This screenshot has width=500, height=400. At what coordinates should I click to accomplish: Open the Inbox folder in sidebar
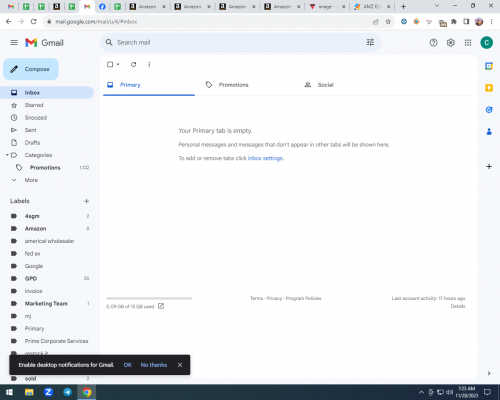[x=47, y=93]
